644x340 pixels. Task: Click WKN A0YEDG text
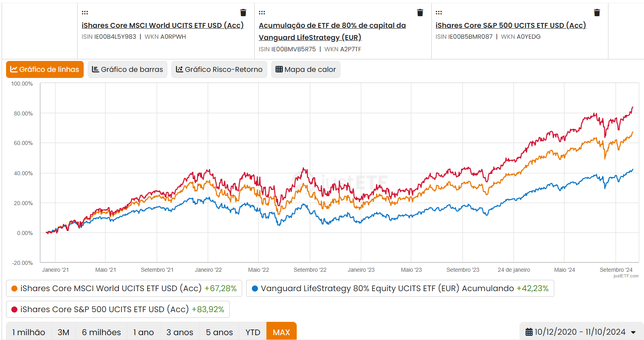(x=521, y=37)
